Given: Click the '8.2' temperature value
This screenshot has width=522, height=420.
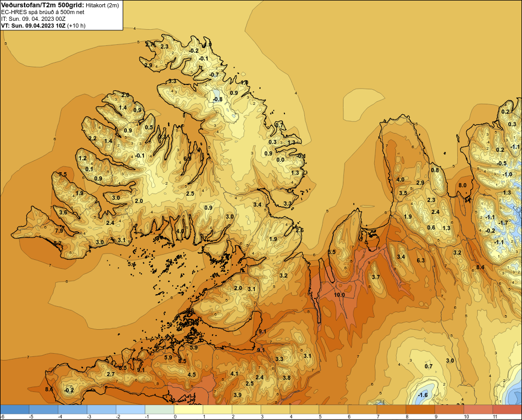Looking at the screenshot, I should (57, 243).
